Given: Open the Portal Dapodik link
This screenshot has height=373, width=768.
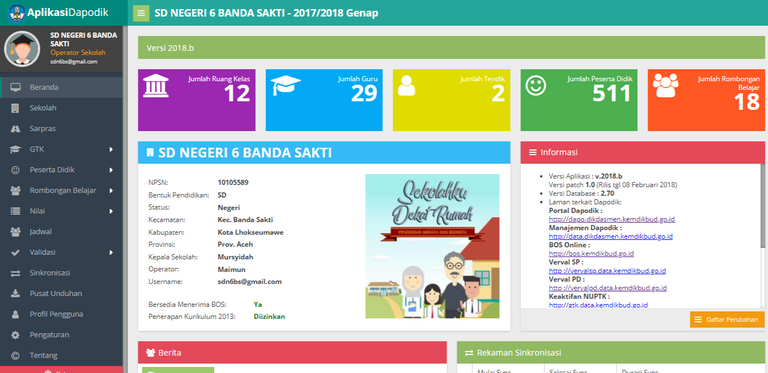Looking at the screenshot, I should pyautogui.click(x=612, y=219).
